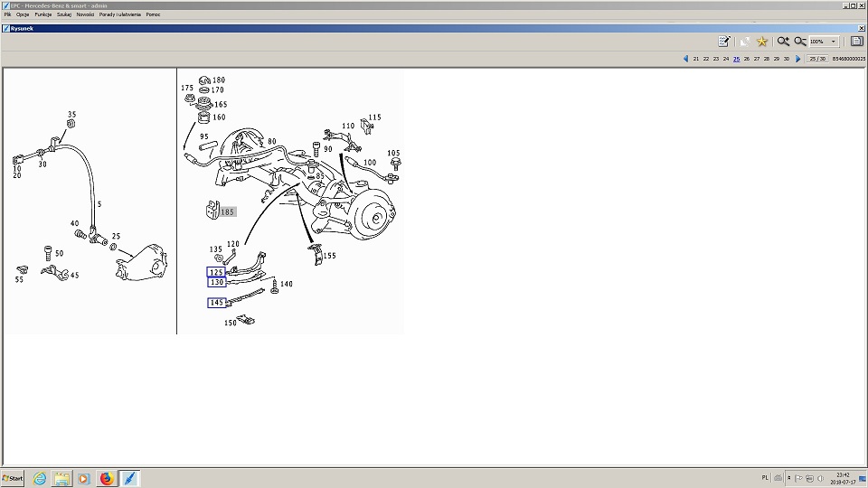Open Firefox from the taskbar
This screenshot has height=488, width=868.
(107, 478)
